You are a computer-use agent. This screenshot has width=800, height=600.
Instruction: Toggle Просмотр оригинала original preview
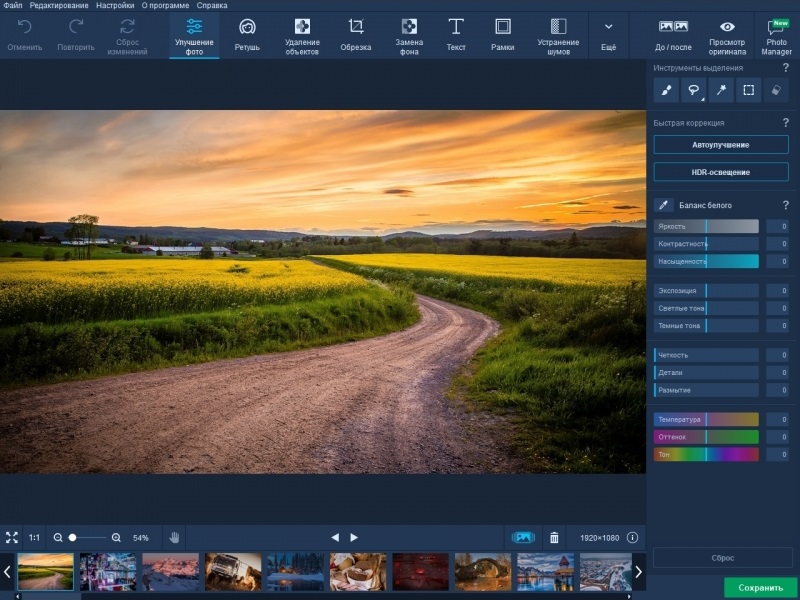727,34
